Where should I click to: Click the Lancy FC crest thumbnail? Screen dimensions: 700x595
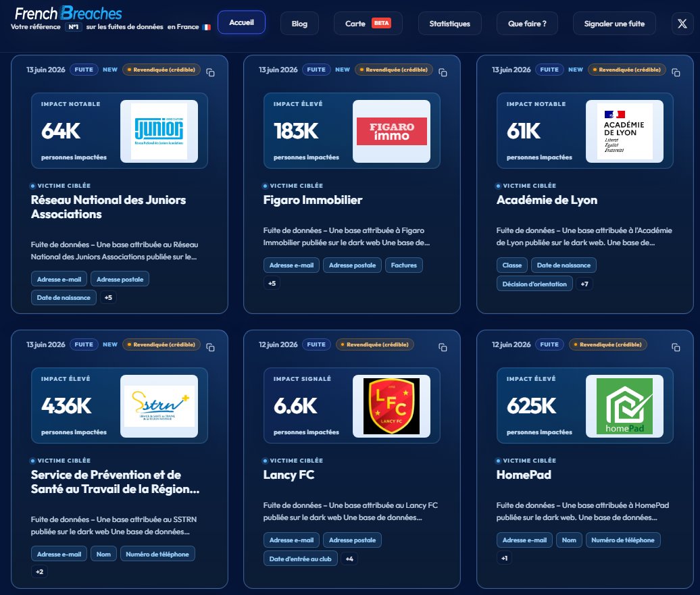pos(391,406)
